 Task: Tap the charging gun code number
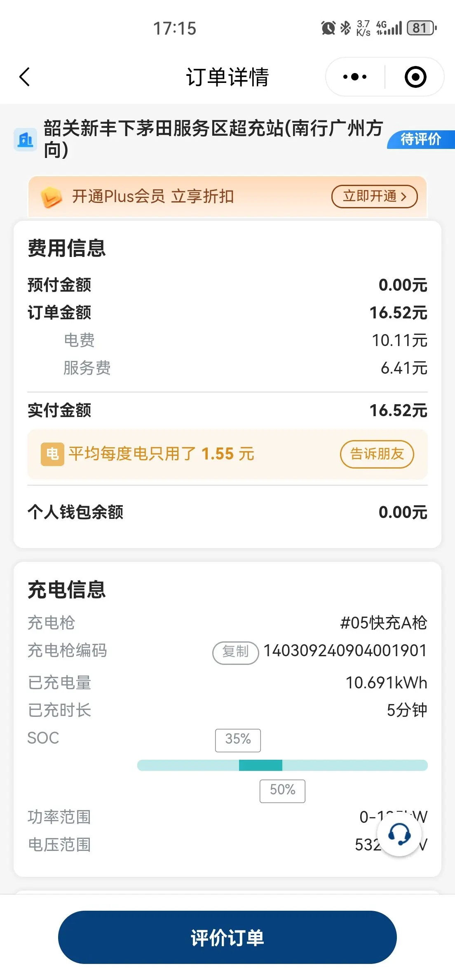[x=345, y=651]
